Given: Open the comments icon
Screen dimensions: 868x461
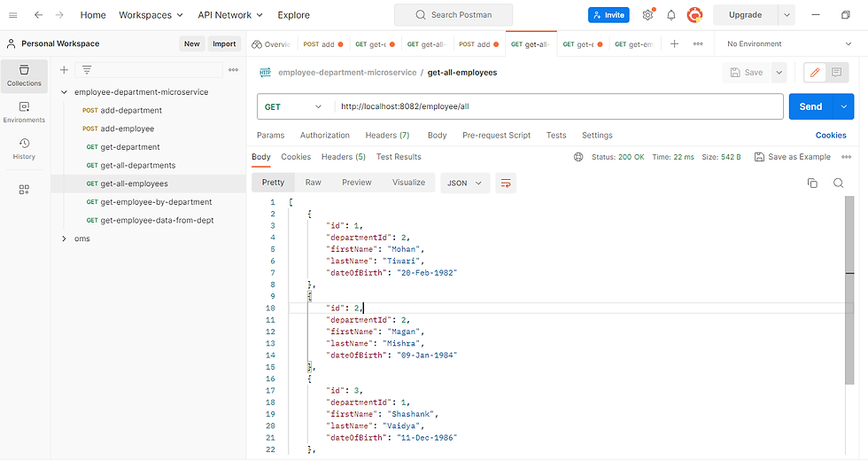Looking at the screenshot, I should tap(836, 73).
